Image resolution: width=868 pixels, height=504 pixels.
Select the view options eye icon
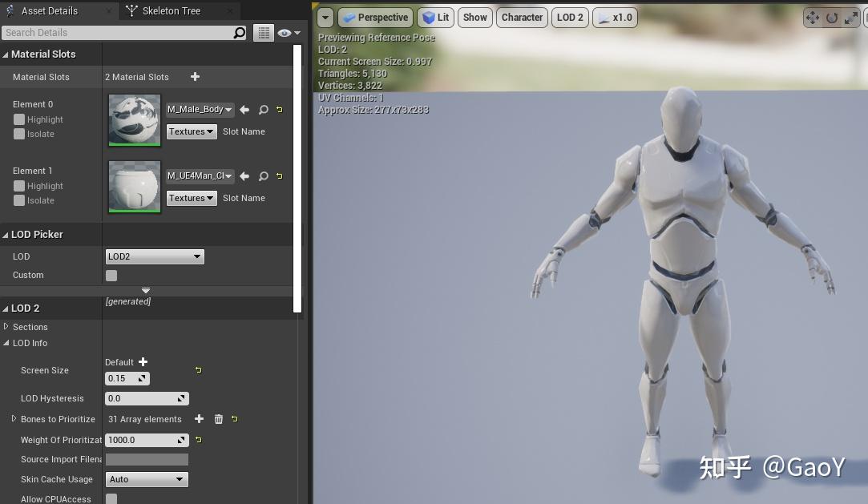tap(285, 33)
